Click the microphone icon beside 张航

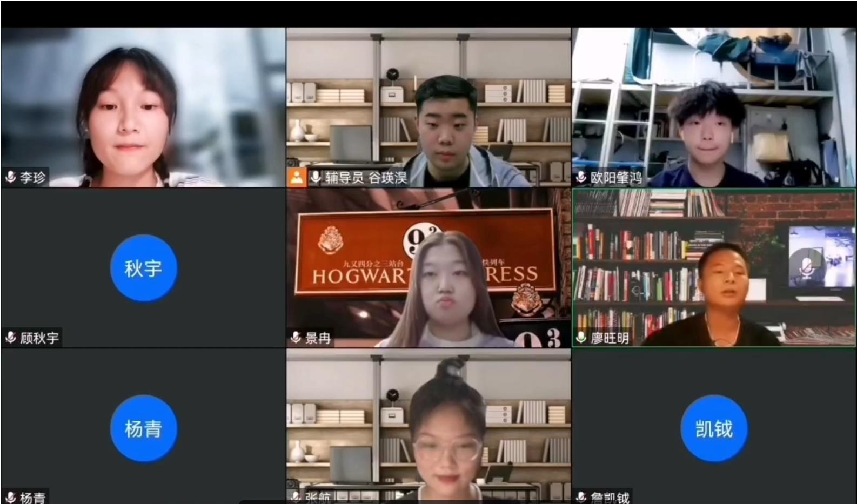tap(296, 496)
